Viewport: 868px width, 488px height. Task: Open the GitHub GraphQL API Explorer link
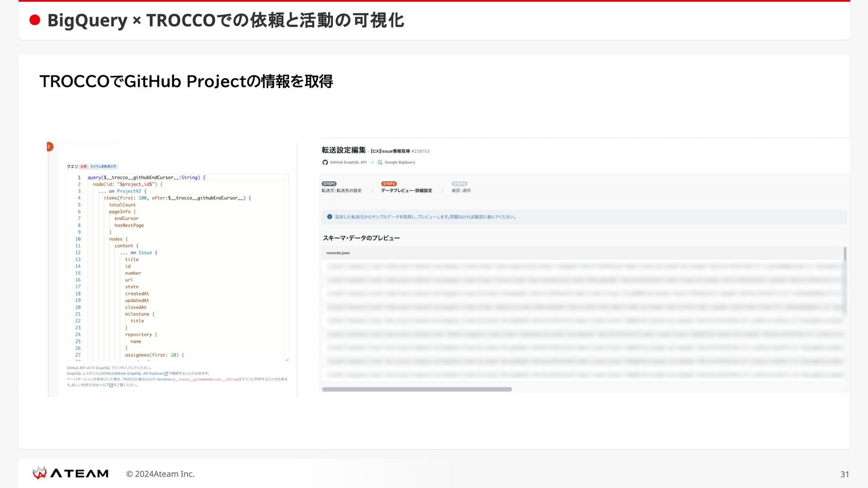point(139,374)
